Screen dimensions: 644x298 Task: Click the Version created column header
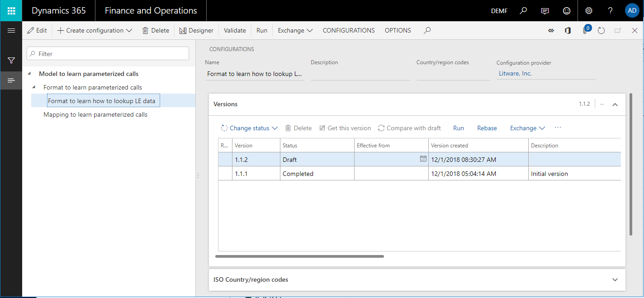pos(478,145)
